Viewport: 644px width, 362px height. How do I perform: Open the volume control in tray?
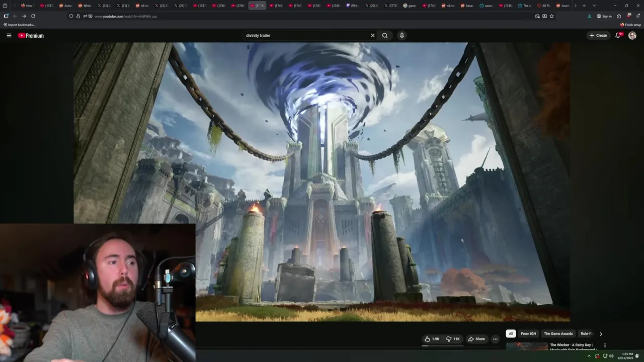click(x=611, y=356)
